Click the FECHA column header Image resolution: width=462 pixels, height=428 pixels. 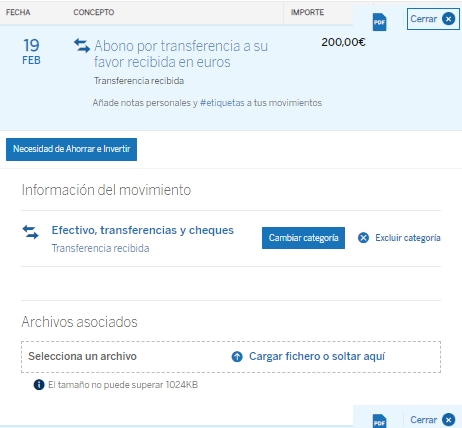[18, 12]
